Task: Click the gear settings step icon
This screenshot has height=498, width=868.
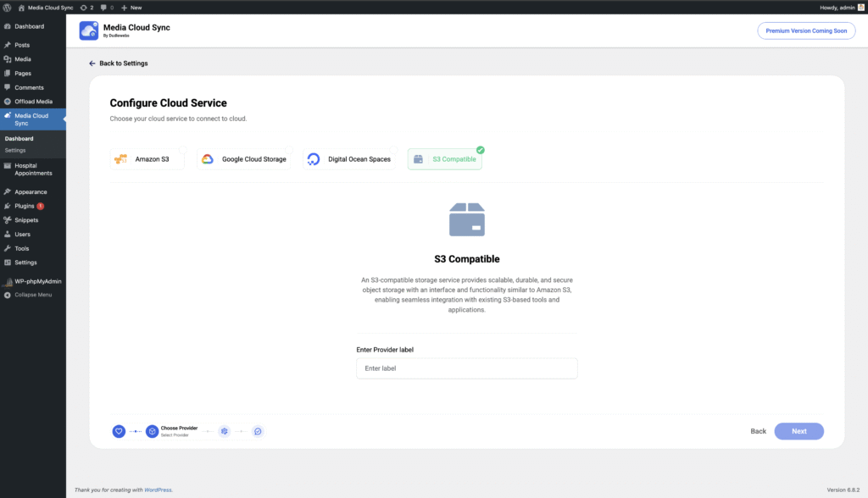Action: (224, 431)
